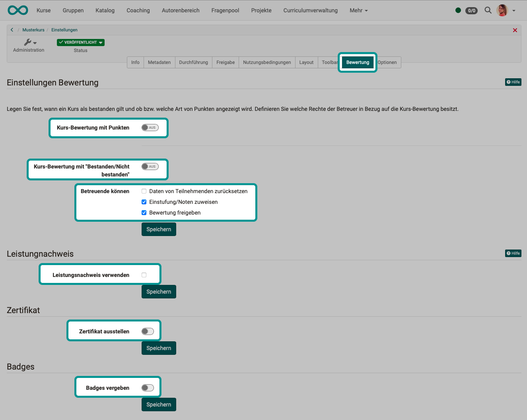Save the Betreuende können settings with Speichern
The height and width of the screenshot is (420, 527).
click(158, 229)
